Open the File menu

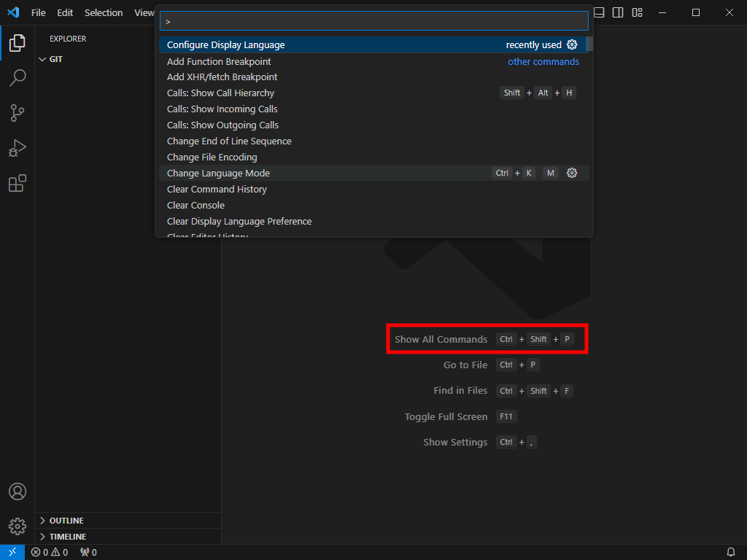(x=39, y=12)
